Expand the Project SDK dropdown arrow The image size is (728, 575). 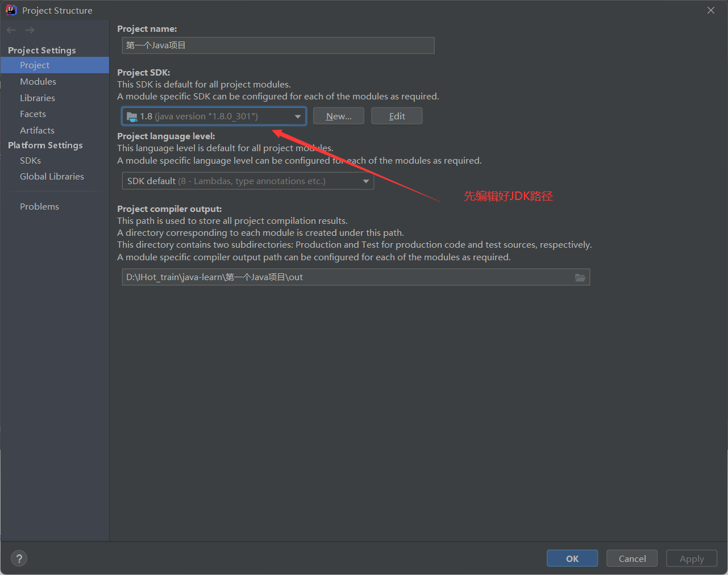point(298,116)
